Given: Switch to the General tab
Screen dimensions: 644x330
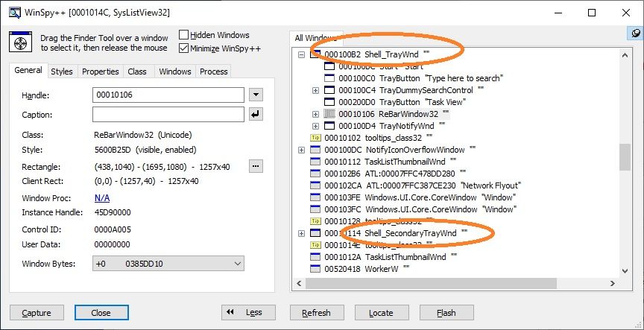Looking at the screenshot, I should click(28, 70).
